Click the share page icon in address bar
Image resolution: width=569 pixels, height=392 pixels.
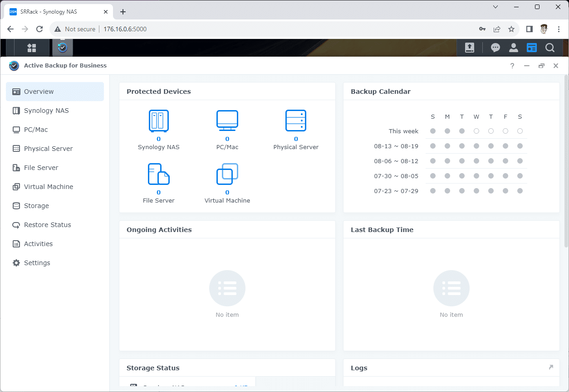[497, 29]
